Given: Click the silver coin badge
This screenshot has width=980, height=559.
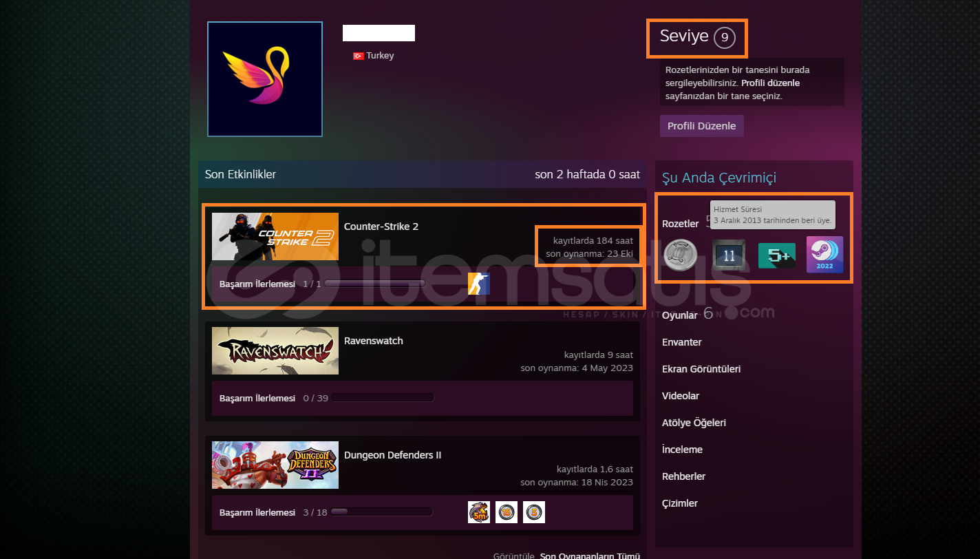Looking at the screenshot, I should [681, 255].
